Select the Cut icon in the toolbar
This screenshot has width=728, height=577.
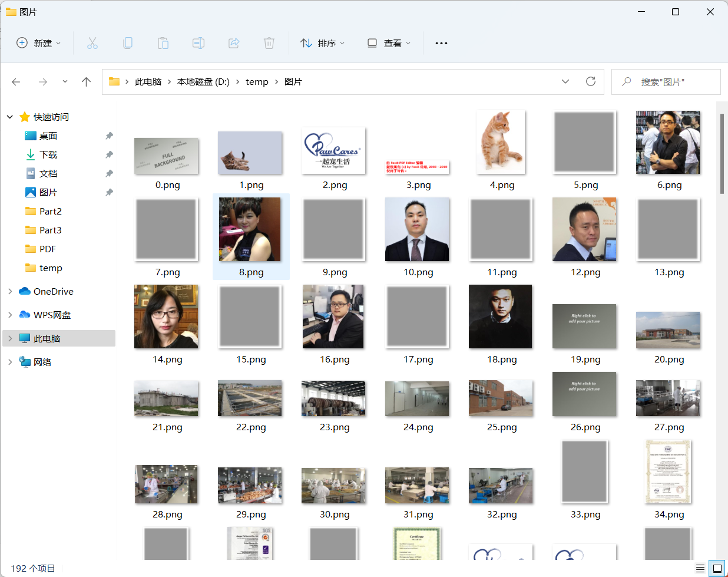[92, 42]
